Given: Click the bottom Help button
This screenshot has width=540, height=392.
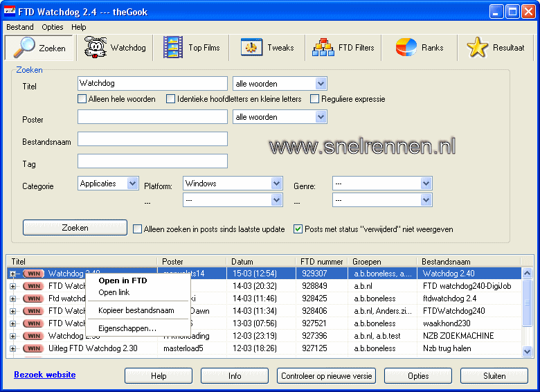Looking at the screenshot, I should (x=159, y=376).
